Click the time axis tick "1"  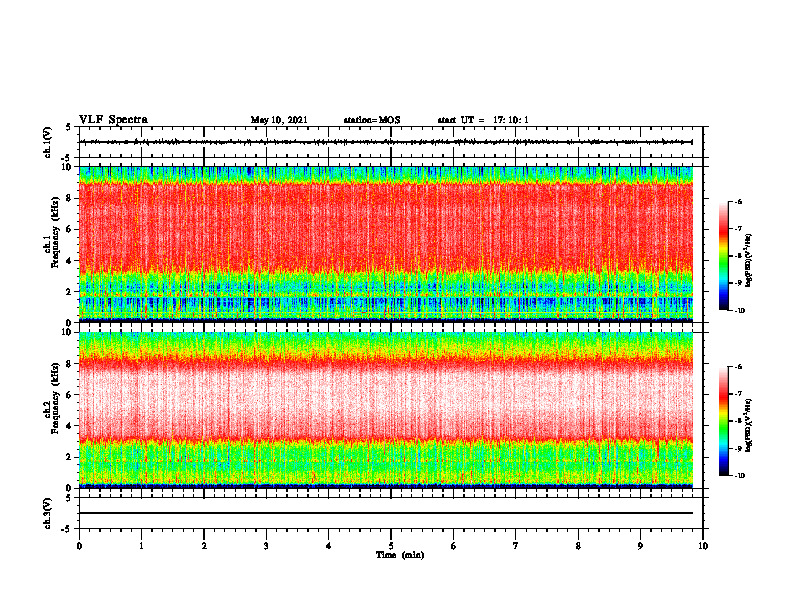(141, 546)
